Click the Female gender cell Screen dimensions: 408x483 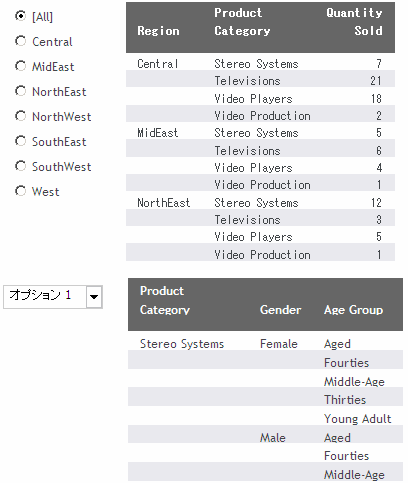click(279, 344)
